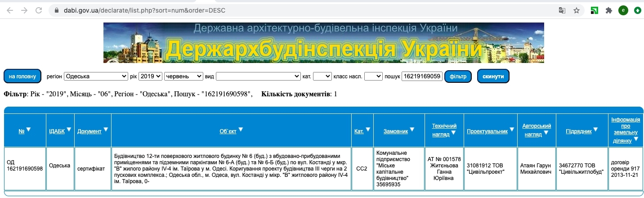Open the green PrivatBank extension icon

[x=595, y=10]
